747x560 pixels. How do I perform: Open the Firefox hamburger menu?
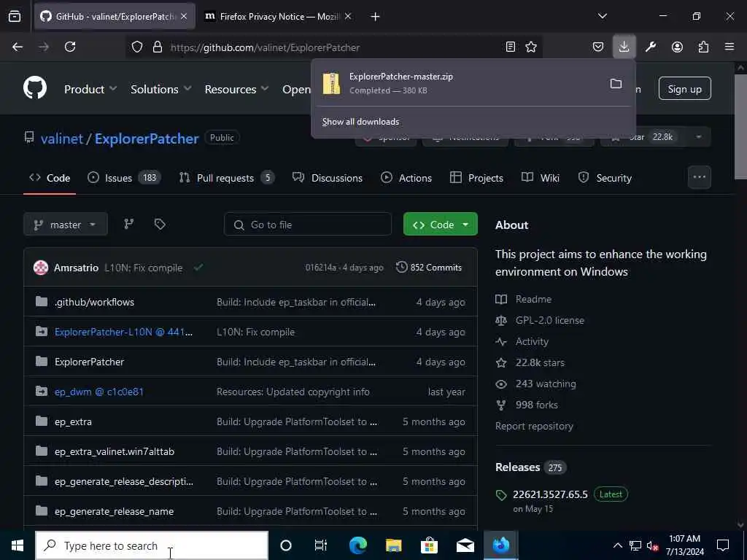(729, 47)
